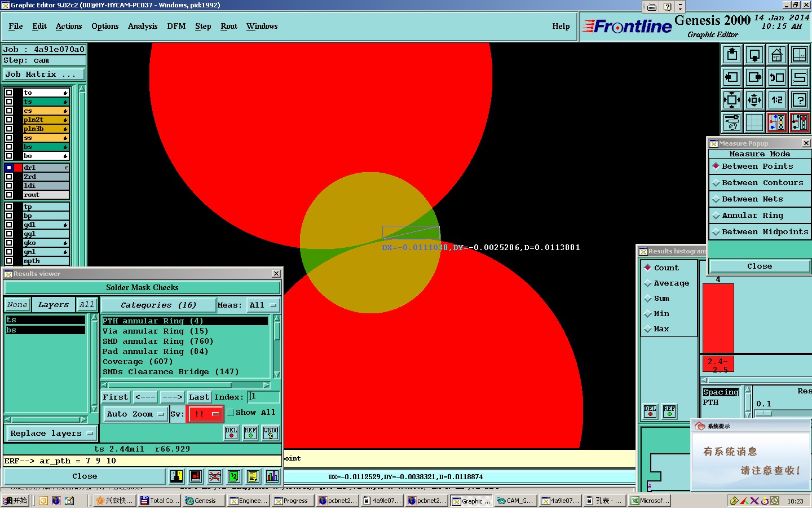
Task: Select the SMDs Clearance Bridge (147) category
Action: click(x=170, y=372)
